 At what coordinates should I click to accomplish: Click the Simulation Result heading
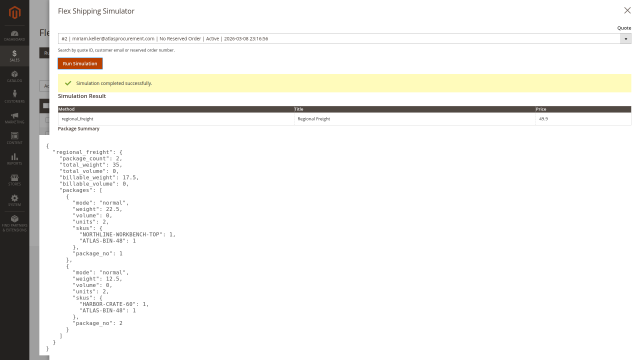[x=82, y=96]
